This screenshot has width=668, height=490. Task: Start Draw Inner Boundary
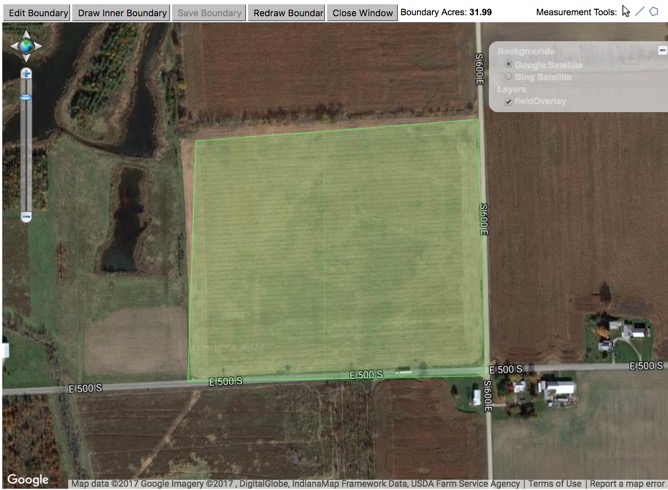point(122,13)
